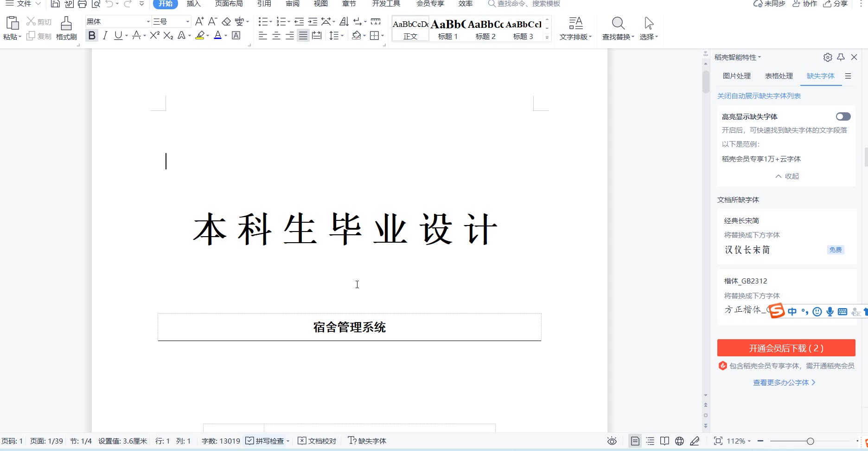Switch to Table Processing panel tab
This screenshot has width=868, height=451.
pos(779,76)
